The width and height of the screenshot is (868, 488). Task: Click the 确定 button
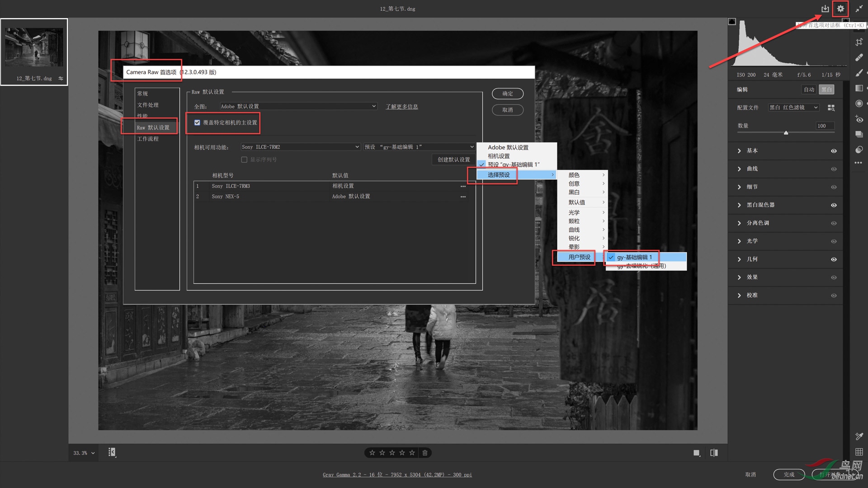click(507, 94)
